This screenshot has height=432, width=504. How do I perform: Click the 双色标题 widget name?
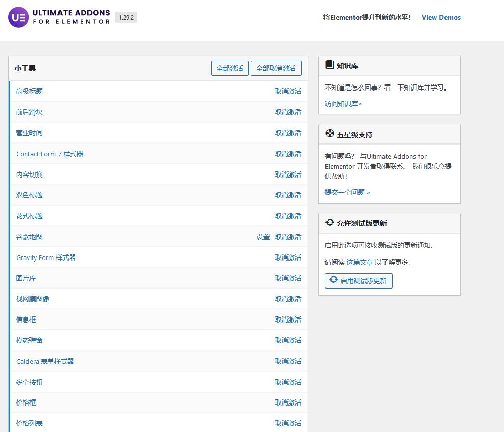[29, 195]
